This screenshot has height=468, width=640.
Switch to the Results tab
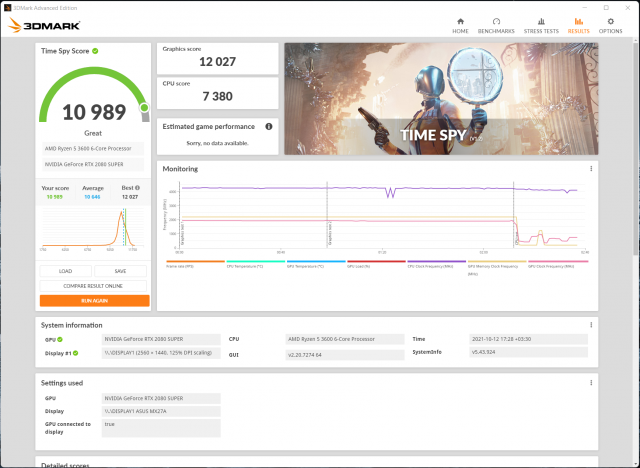578,24
